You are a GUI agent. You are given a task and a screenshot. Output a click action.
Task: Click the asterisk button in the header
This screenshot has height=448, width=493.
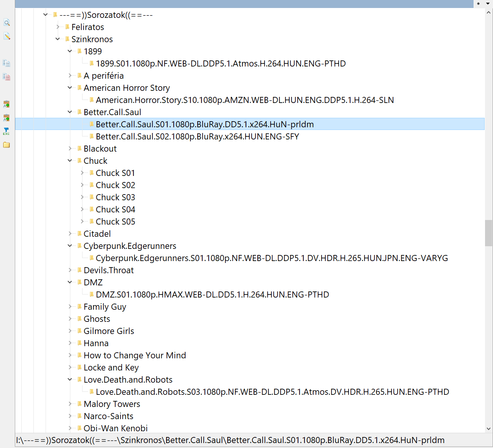pyautogui.click(x=478, y=4)
